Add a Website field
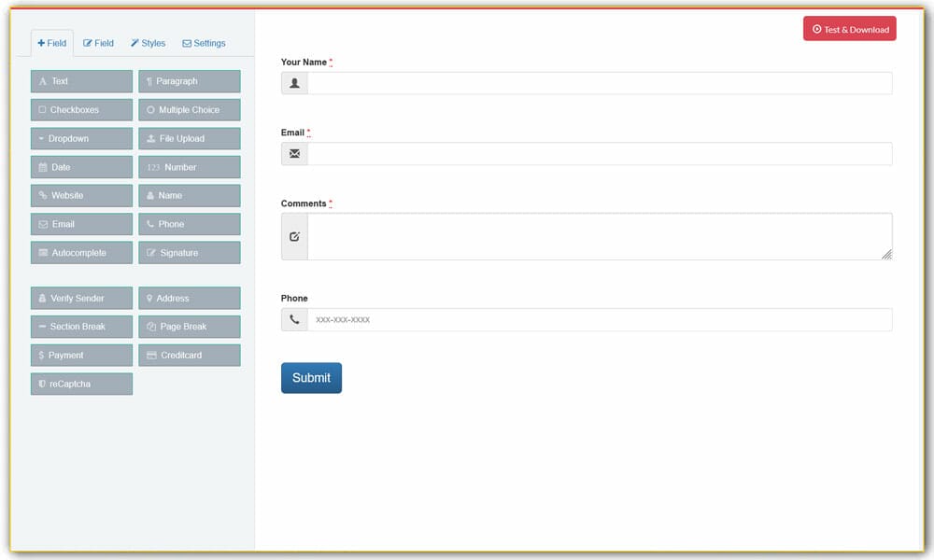The image size is (934, 560). point(81,196)
